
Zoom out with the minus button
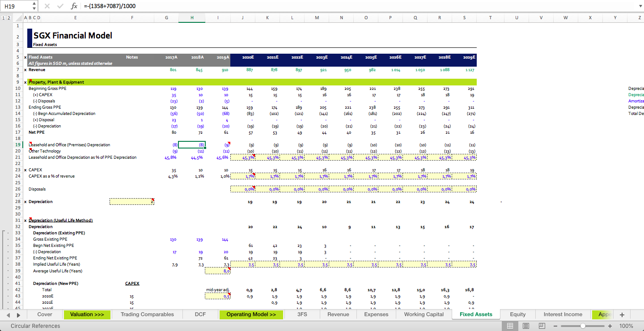point(556,326)
